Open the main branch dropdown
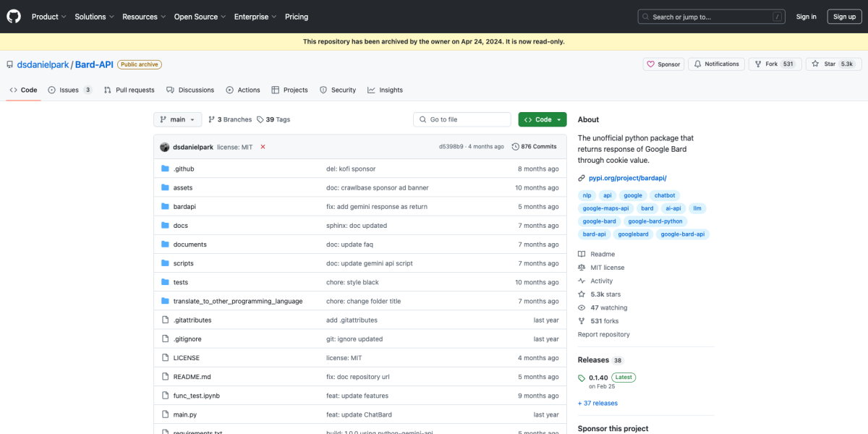Viewport: 868px width, 434px height. 177,119
